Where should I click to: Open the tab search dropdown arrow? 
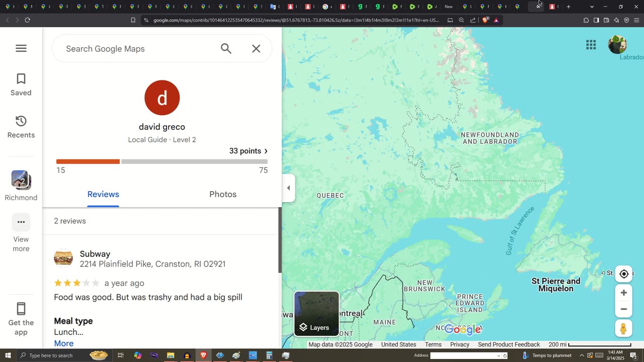(592, 7)
